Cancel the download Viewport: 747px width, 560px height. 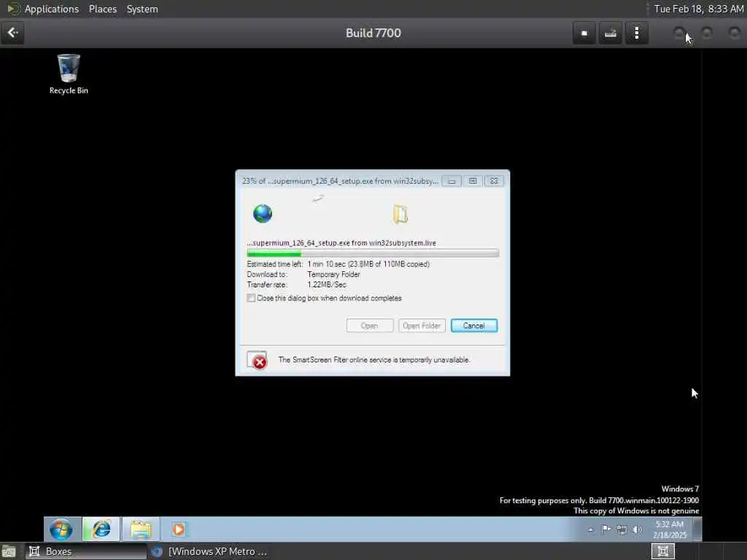[x=474, y=326]
